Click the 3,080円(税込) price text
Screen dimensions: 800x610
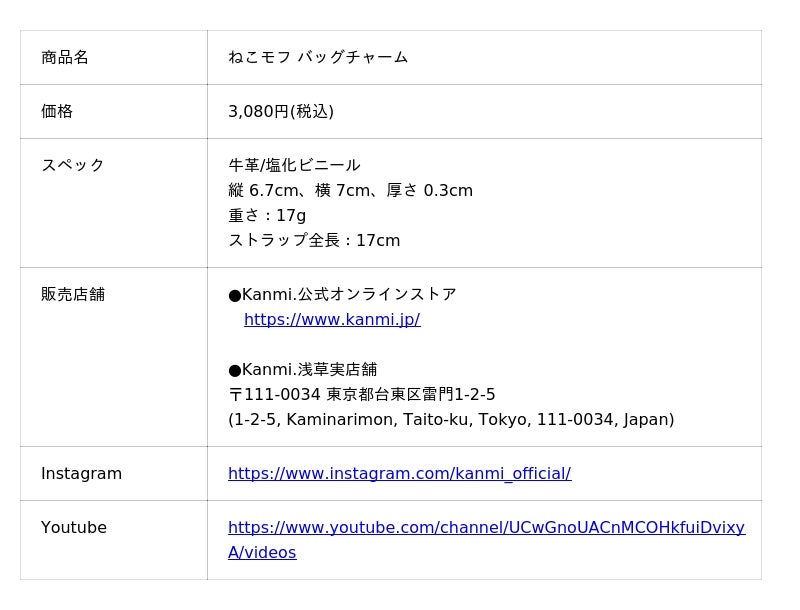(281, 112)
